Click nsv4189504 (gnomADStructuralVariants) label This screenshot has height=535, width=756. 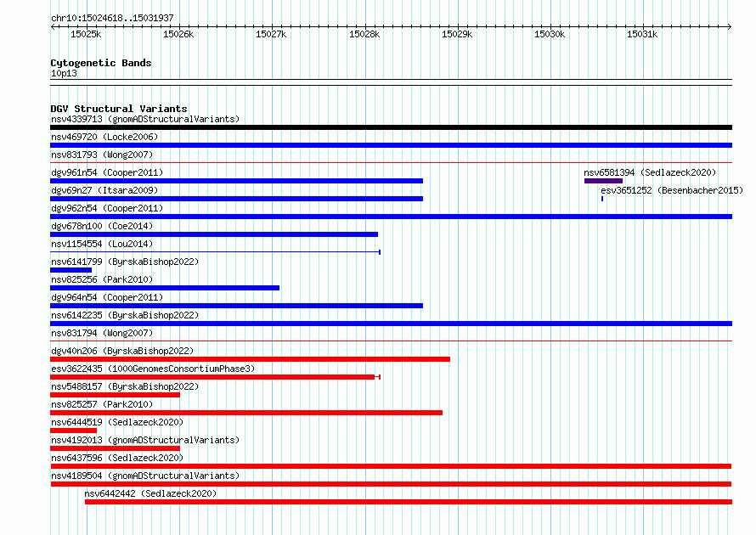tap(145, 476)
